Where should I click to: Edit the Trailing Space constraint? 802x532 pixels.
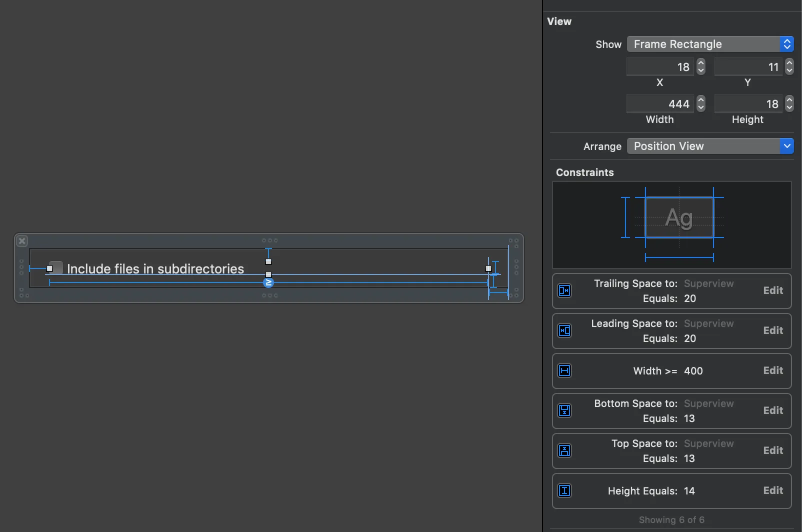click(x=773, y=290)
